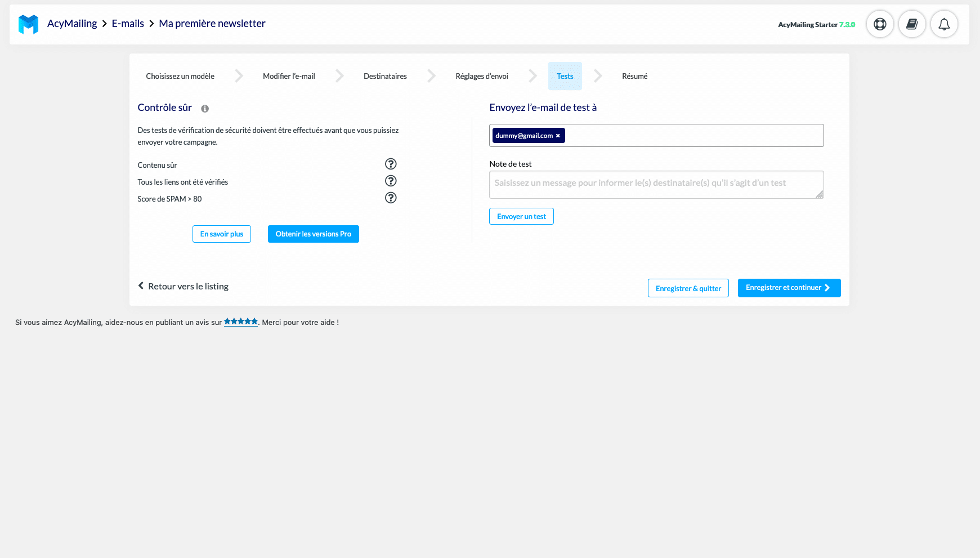Open the Réglages d'envoi step

482,76
